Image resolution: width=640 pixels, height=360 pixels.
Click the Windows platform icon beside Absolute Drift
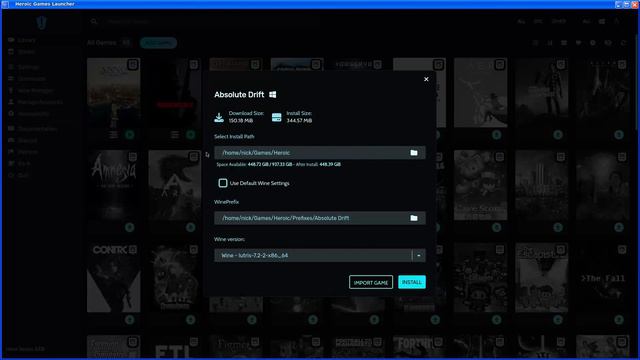(x=273, y=95)
